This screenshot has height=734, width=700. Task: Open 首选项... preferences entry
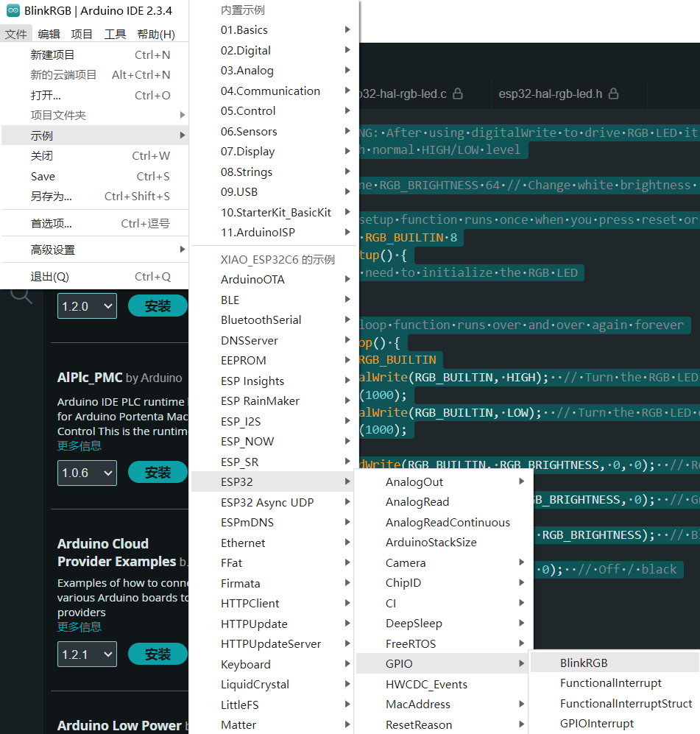[95, 223]
